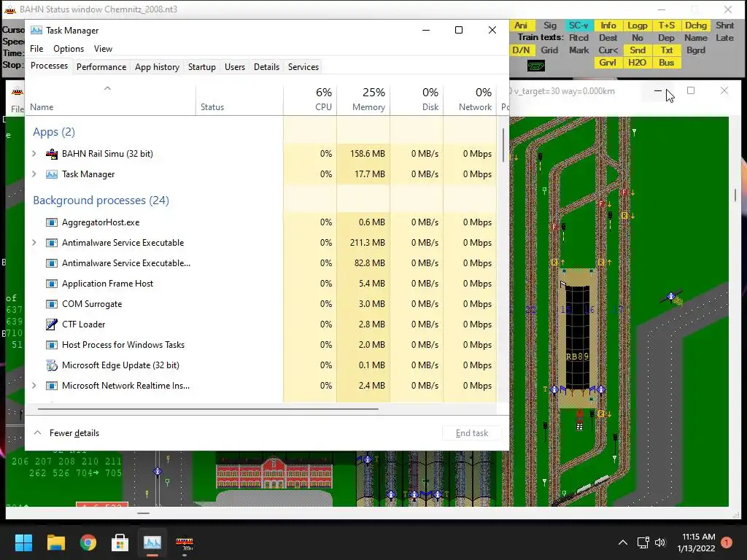Toggle the Grvl option in BAHN status window
The image size is (747, 560).
pos(608,63)
